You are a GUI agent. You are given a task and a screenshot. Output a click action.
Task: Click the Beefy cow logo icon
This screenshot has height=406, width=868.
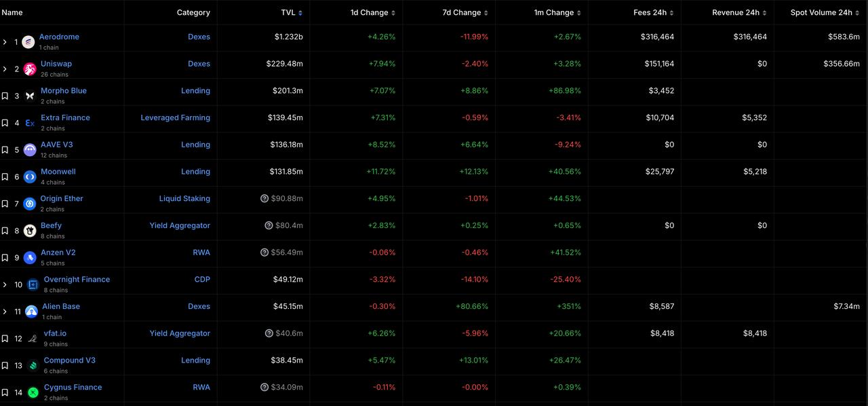click(x=30, y=231)
